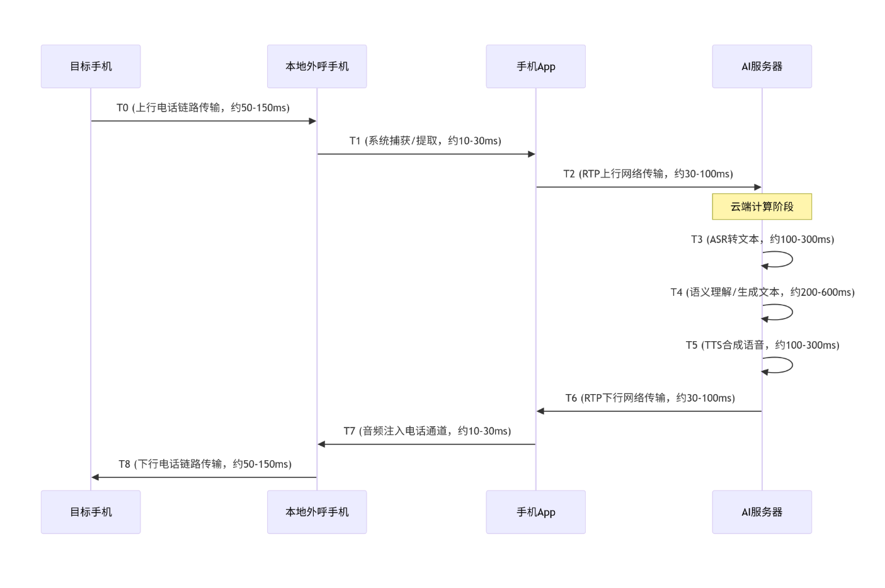This screenshot has width=885, height=588.
Task: Click the T0 上行电话链路传输 label
Action: pyautogui.click(x=203, y=108)
